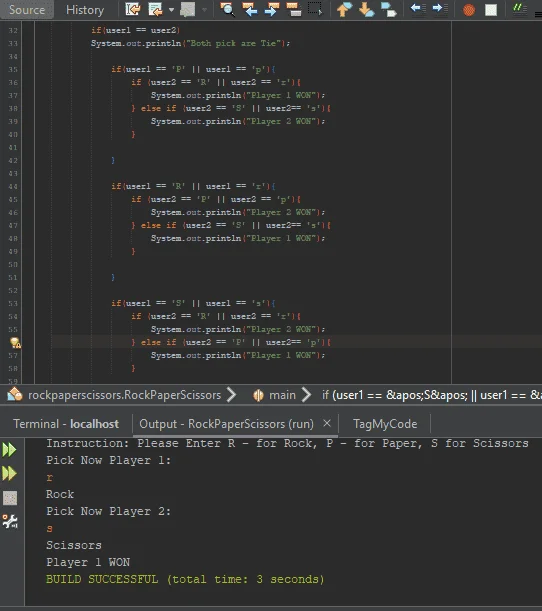Shift line right icon
Viewport: 542px width, 611px height.
click(440, 9)
